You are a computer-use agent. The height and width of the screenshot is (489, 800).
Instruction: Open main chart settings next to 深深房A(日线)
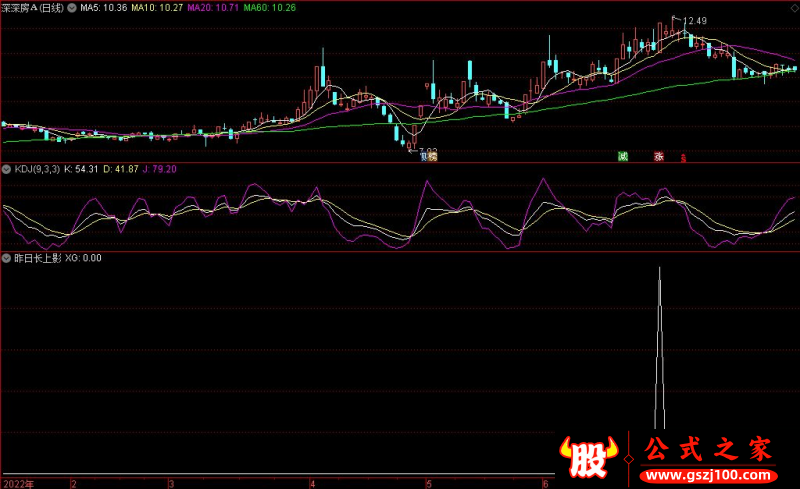[72, 7]
